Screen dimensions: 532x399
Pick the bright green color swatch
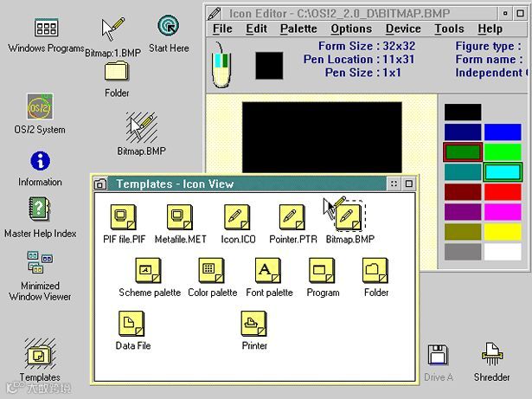pyautogui.click(x=503, y=151)
